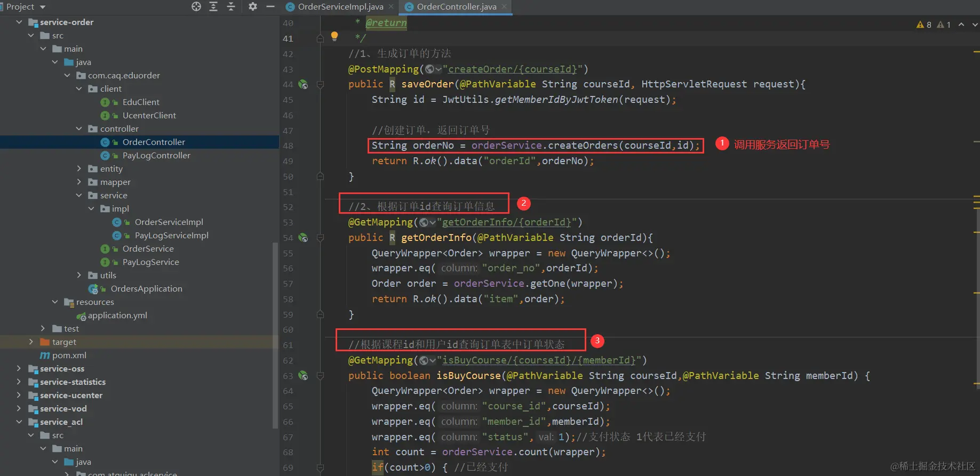
Task: Hide the Project panel with minus icon
Action: 270,6
